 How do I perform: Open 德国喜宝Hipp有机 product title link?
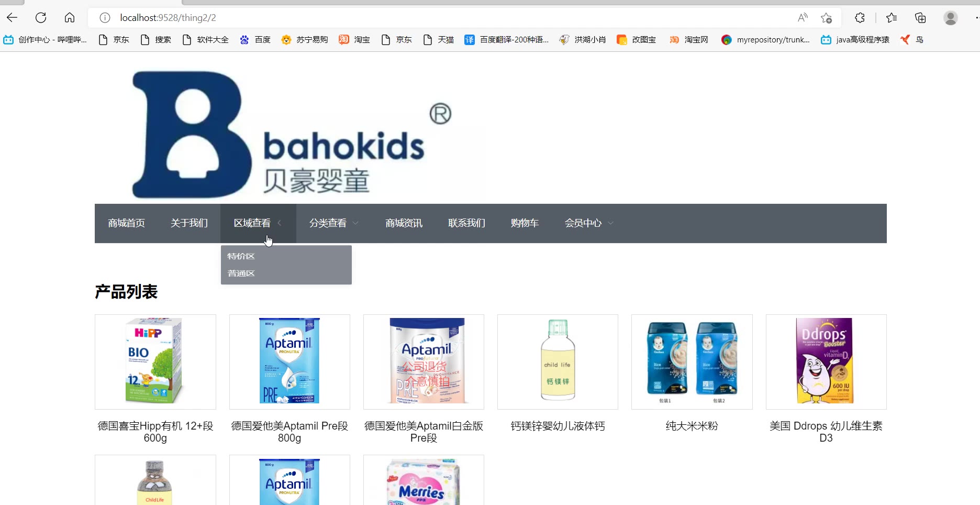pyautogui.click(x=155, y=432)
